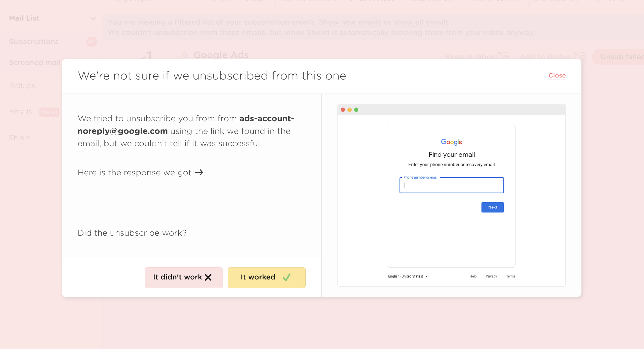Go to Rollups in the sidebar
The height and width of the screenshot is (349, 644).
pos(22,86)
